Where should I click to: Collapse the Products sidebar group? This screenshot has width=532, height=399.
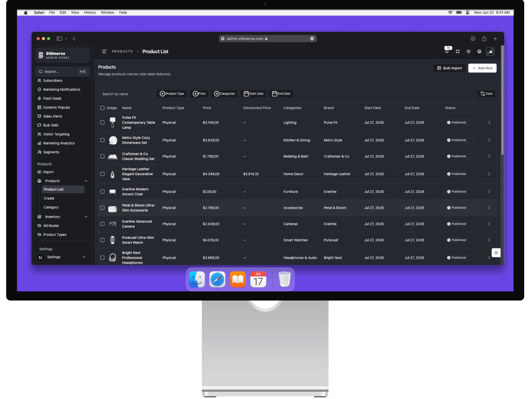(63, 181)
